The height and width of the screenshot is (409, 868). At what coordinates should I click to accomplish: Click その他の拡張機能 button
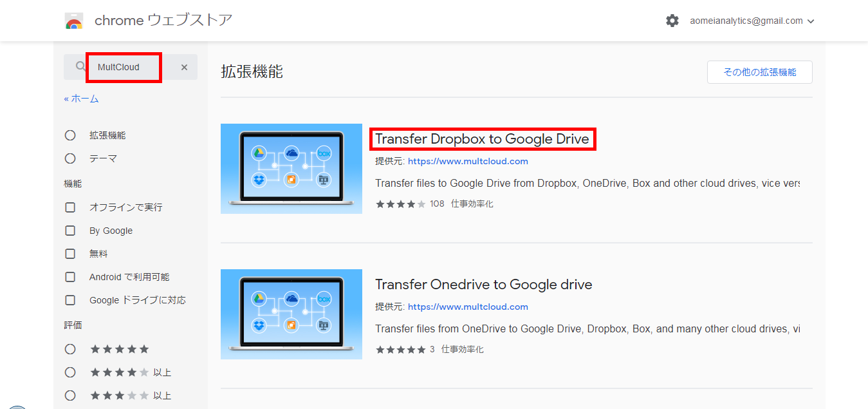[760, 72]
